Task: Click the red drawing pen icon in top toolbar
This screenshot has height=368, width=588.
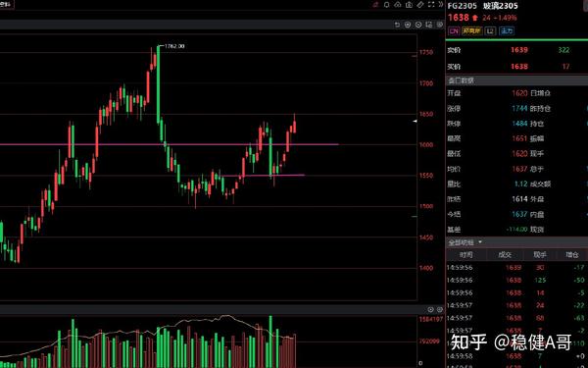Action: coord(375,5)
